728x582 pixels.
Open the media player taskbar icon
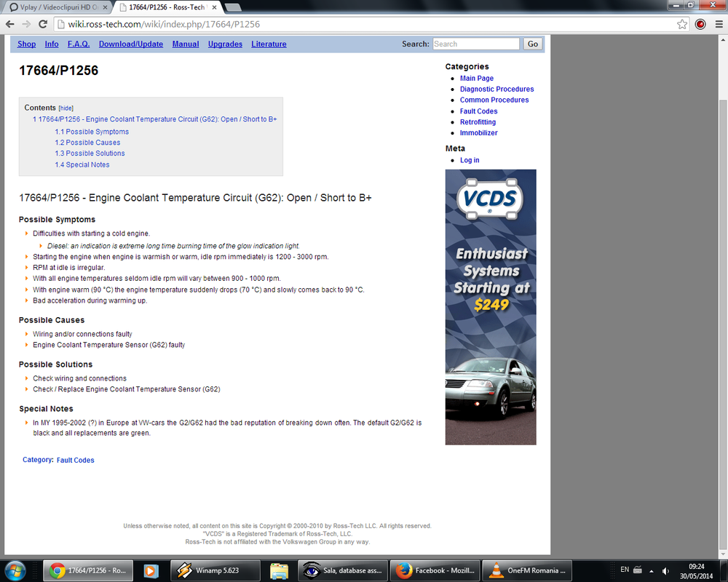click(151, 570)
